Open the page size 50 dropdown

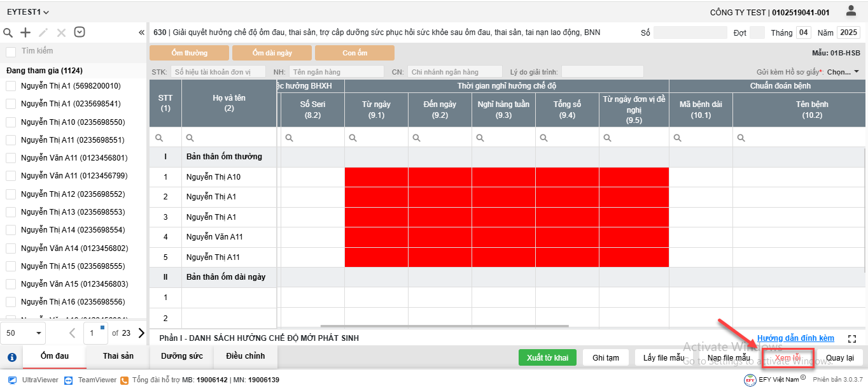coord(25,333)
